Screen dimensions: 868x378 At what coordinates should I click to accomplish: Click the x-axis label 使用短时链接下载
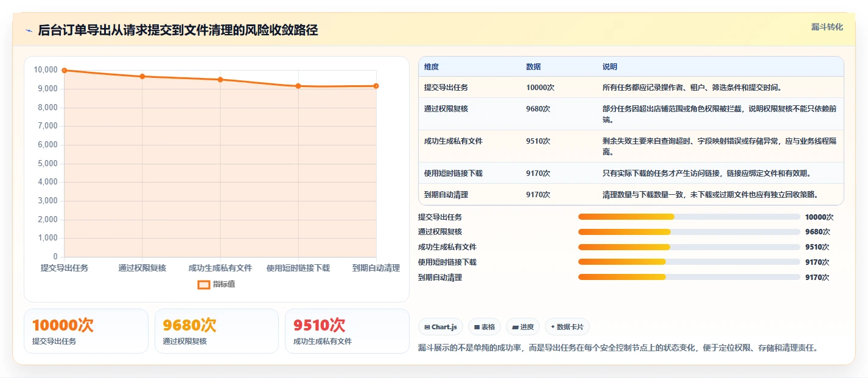(298, 268)
